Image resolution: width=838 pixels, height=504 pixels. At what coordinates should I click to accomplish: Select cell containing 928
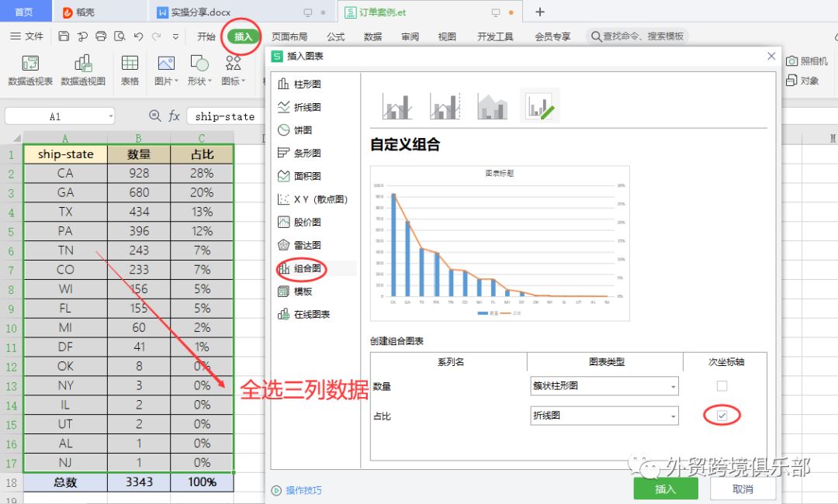tap(139, 173)
